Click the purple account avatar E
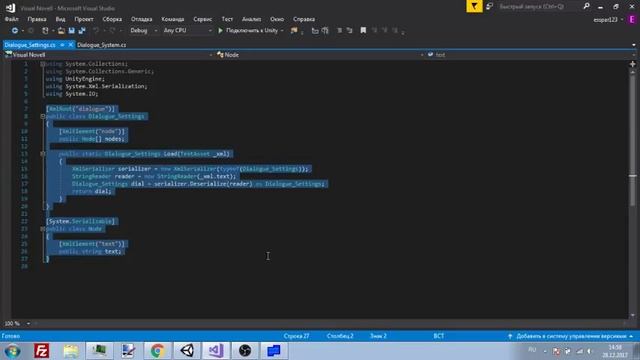Image resolution: width=640 pixels, height=360 pixels. 633,20
